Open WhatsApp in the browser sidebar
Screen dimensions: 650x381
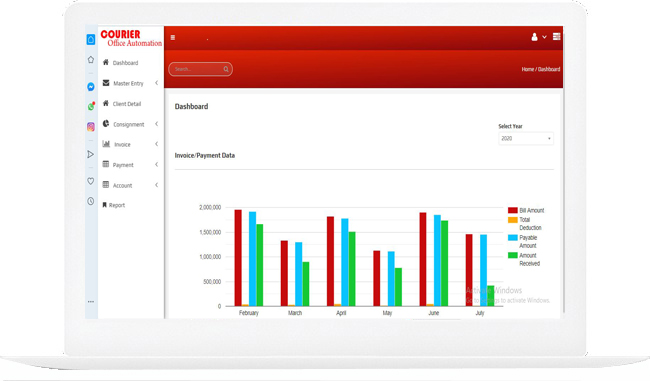[91, 107]
